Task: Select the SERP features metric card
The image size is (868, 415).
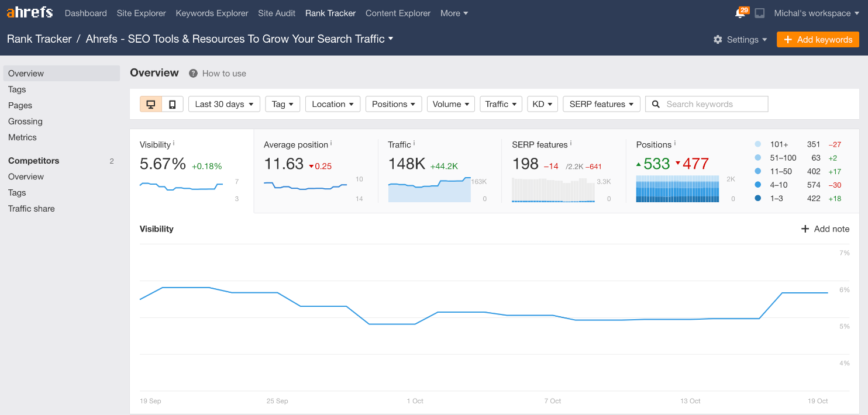Action: click(x=564, y=171)
